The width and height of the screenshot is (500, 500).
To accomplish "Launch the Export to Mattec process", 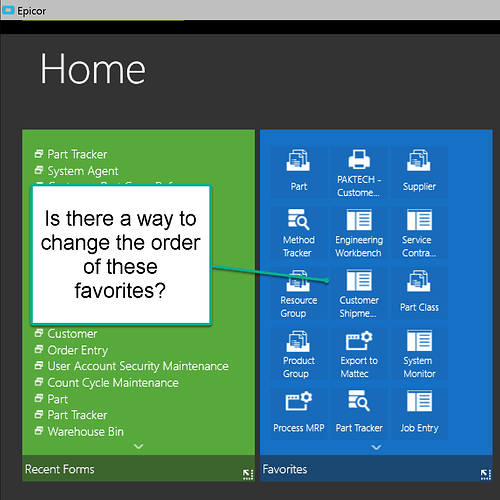I will click(359, 353).
